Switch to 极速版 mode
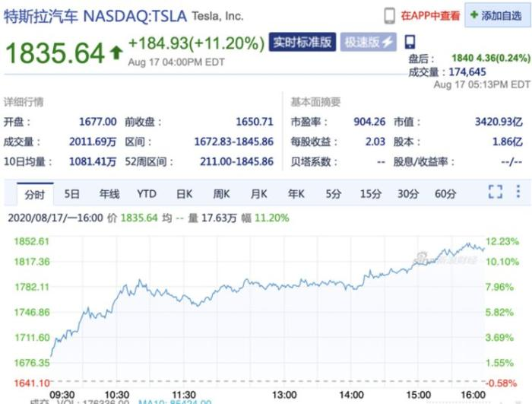532x404 pixels. 369,42
